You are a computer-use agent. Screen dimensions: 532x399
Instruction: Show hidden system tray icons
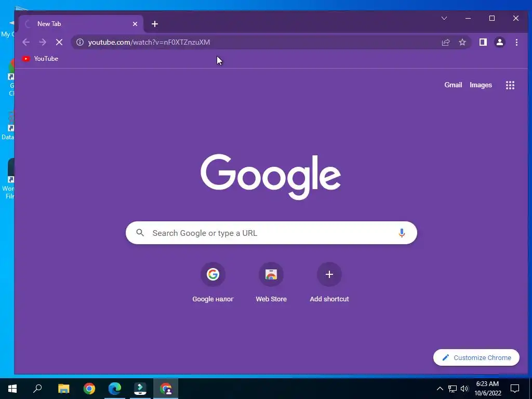440,389
